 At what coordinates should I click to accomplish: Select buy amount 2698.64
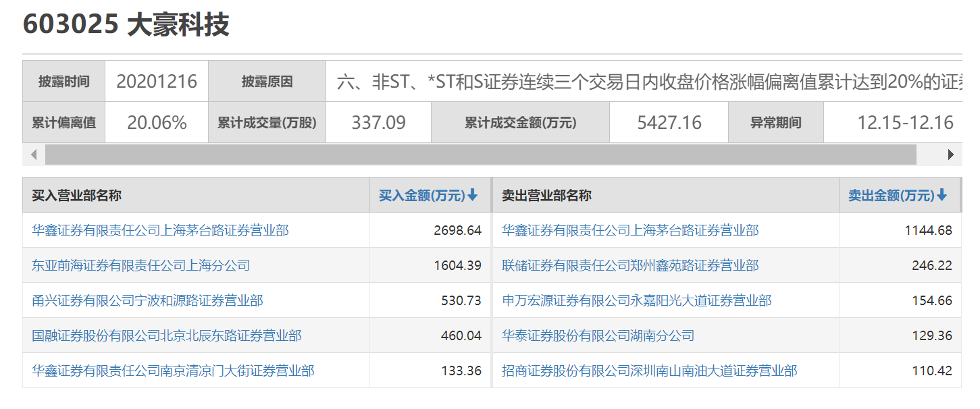tap(457, 231)
